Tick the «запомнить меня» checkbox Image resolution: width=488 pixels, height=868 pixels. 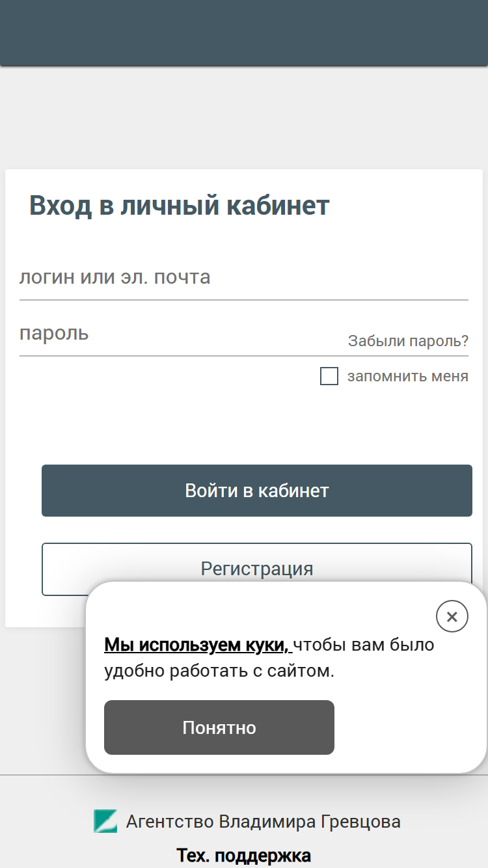click(329, 376)
